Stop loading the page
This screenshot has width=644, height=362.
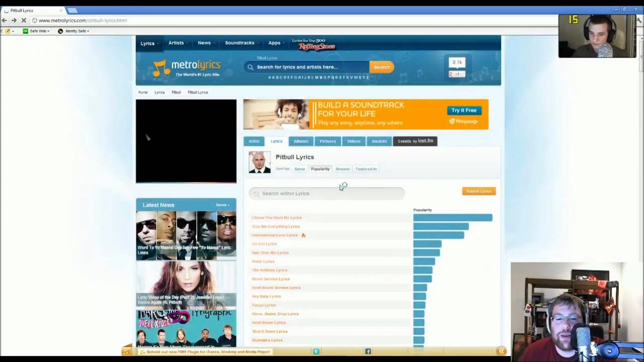click(x=24, y=21)
